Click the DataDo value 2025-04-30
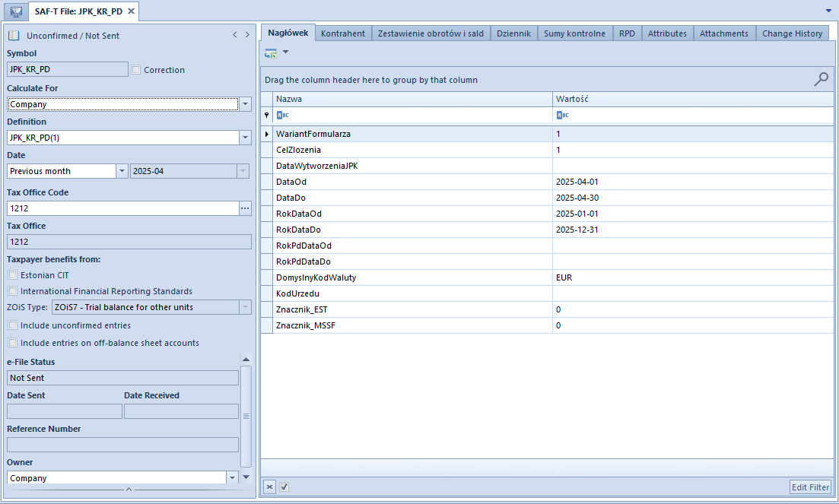The image size is (839, 504). click(x=577, y=198)
